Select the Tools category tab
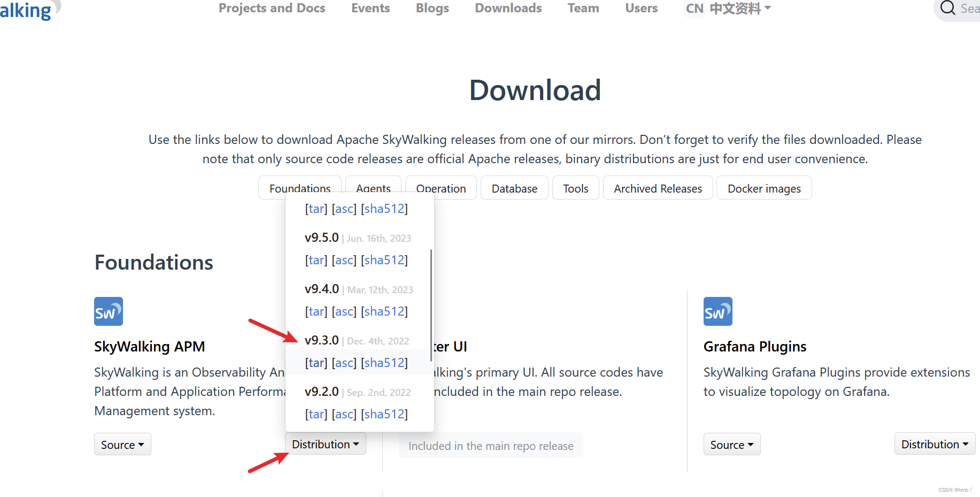The width and height of the screenshot is (980, 497). pyautogui.click(x=576, y=188)
